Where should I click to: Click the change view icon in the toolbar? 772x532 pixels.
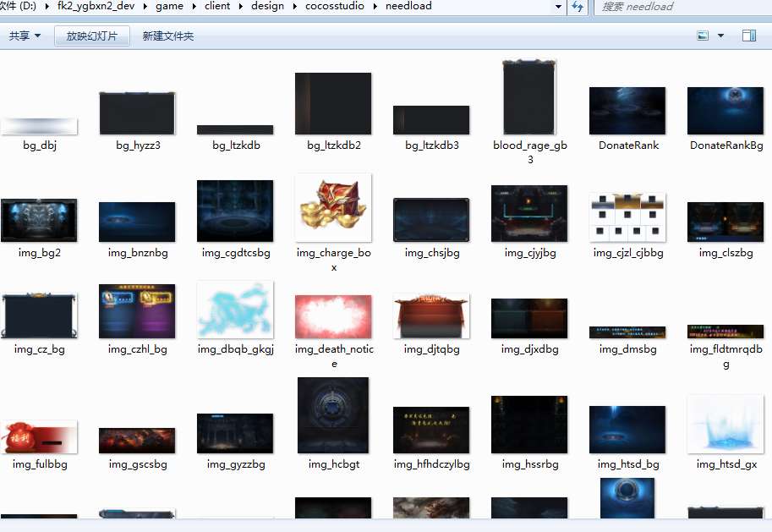[703, 36]
